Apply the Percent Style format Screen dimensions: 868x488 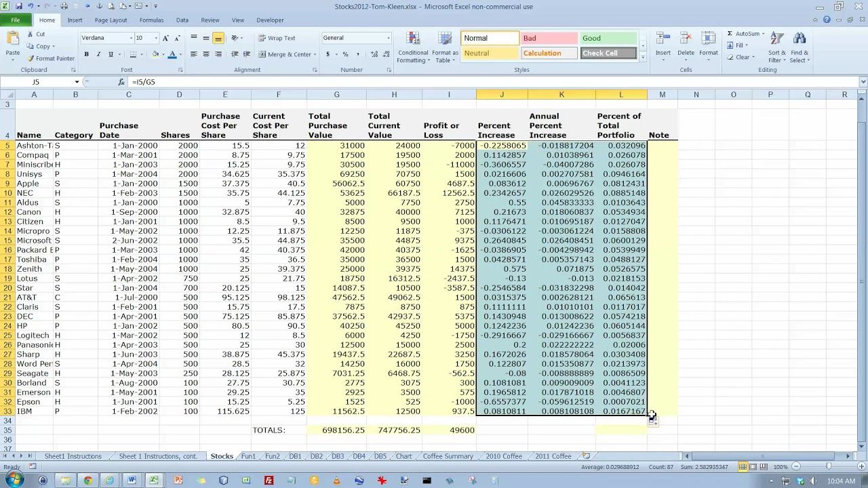(345, 54)
